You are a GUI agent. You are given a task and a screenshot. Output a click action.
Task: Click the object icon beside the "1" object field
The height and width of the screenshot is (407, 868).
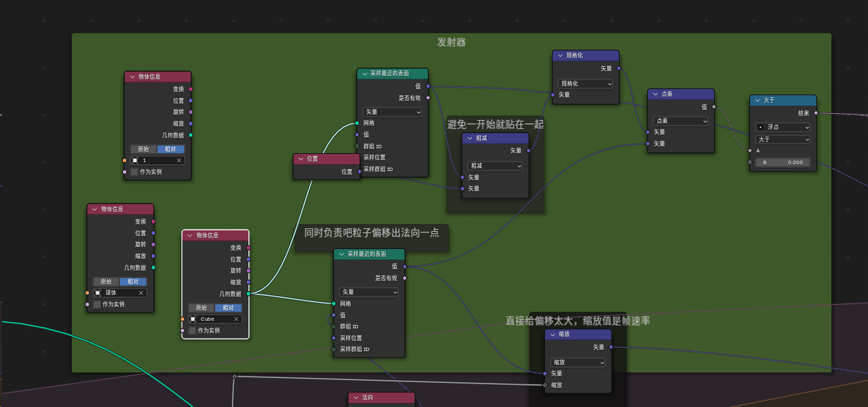point(135,160)
